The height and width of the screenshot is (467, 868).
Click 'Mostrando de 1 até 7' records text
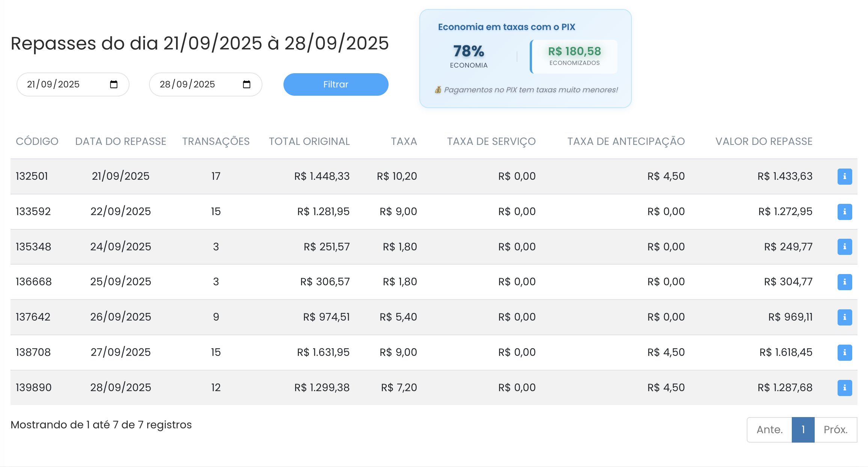coord(101,425)
